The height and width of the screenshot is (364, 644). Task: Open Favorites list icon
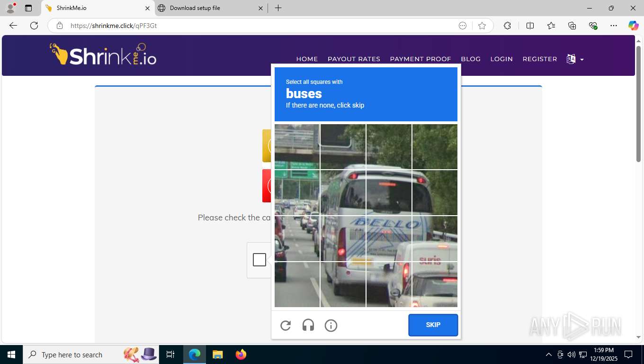pyautogui.click(x=551, y=26)
